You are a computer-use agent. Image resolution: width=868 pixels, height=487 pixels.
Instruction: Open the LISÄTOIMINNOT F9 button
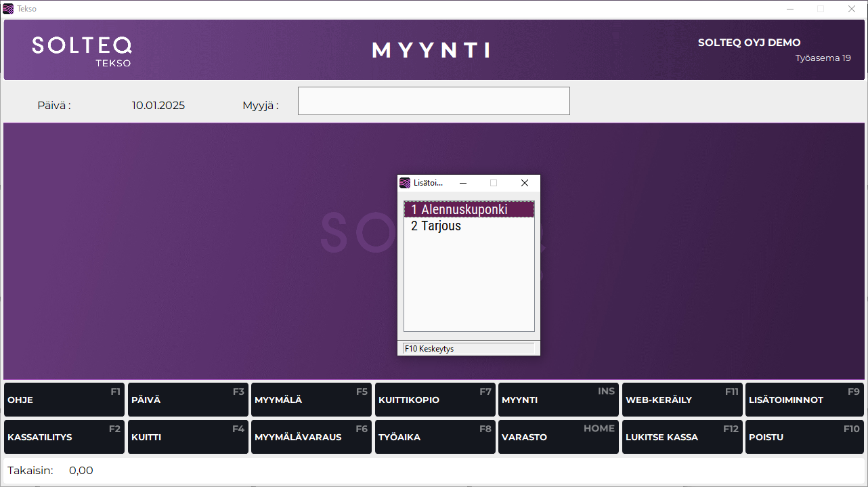click(804, 400)
